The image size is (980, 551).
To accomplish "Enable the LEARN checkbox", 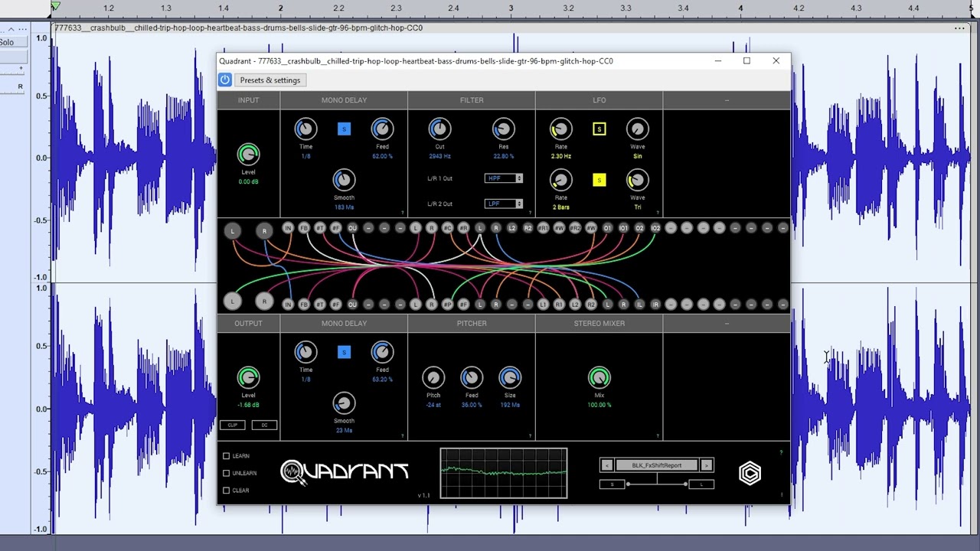I will (227, 456).
